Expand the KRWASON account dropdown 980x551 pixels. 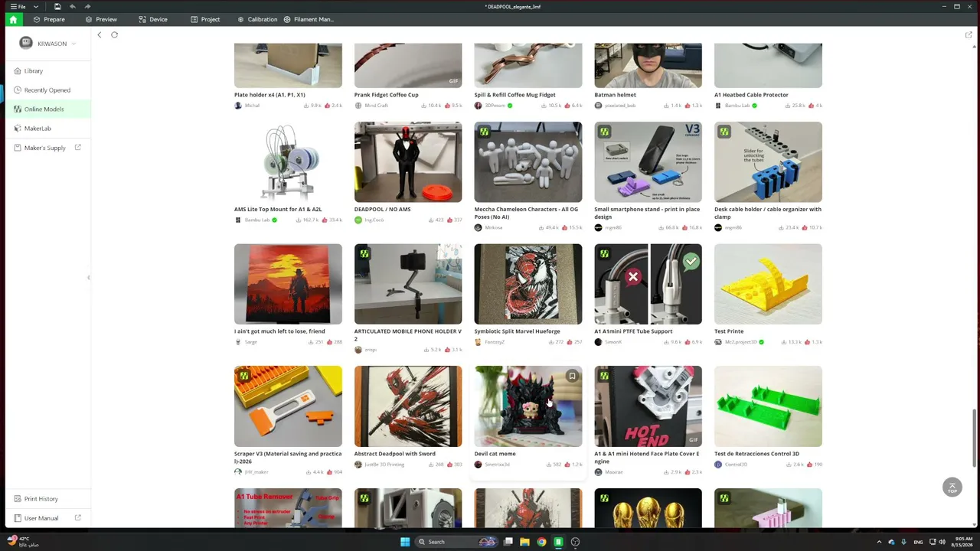click(73, 44)
